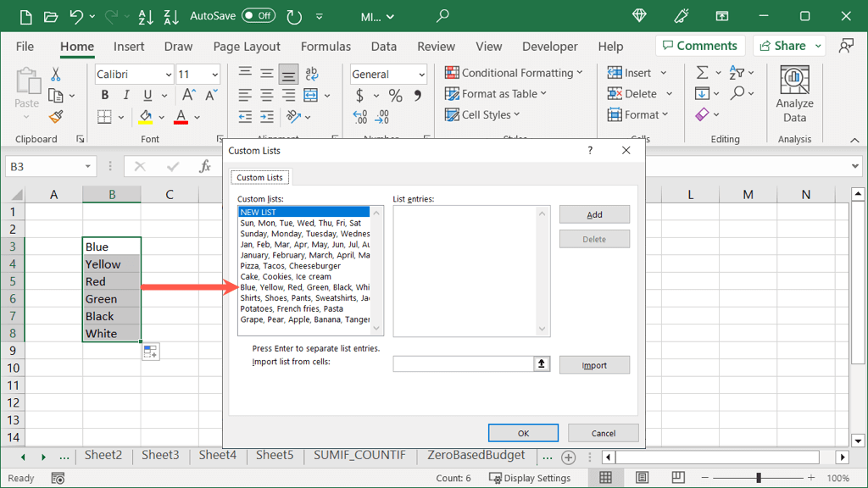Switch to the ZeroBasedBudget sheet tab
The image size is (868, 488).
476,456
